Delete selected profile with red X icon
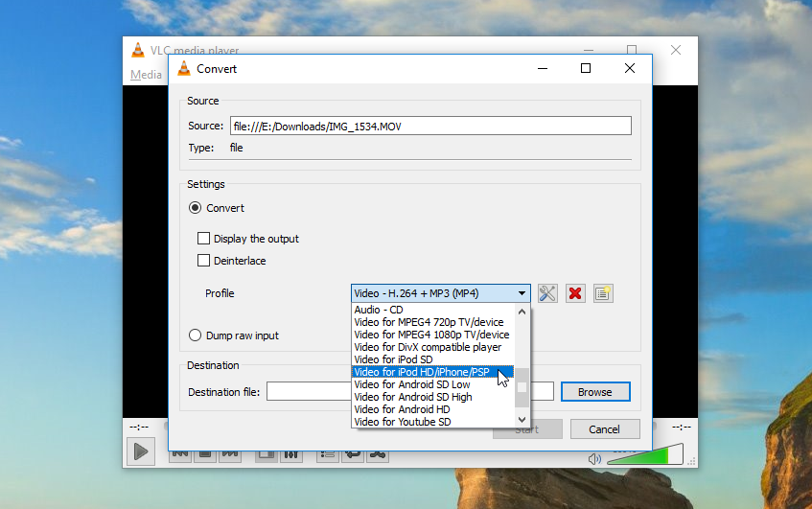 [575, 293]
